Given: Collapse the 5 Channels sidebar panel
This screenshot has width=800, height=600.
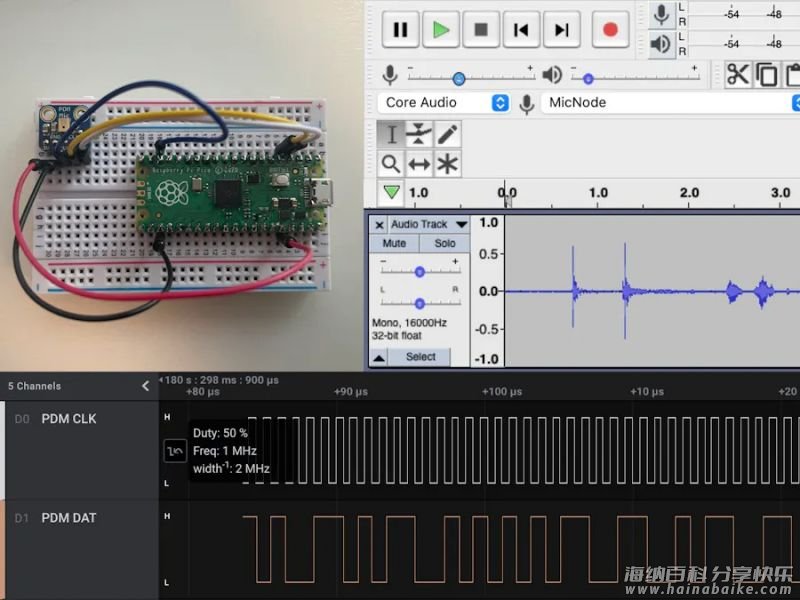Looking at the screenshot, I should [x=145, y=386].
